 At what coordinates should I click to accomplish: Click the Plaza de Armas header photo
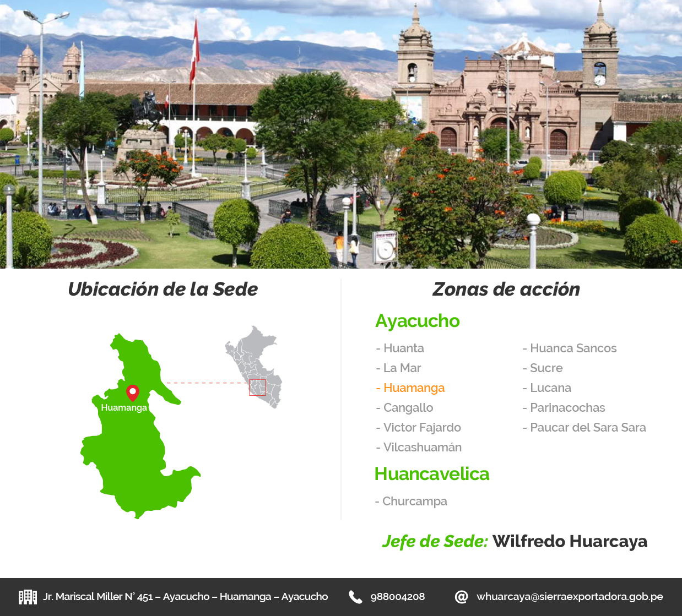point(341,134)
